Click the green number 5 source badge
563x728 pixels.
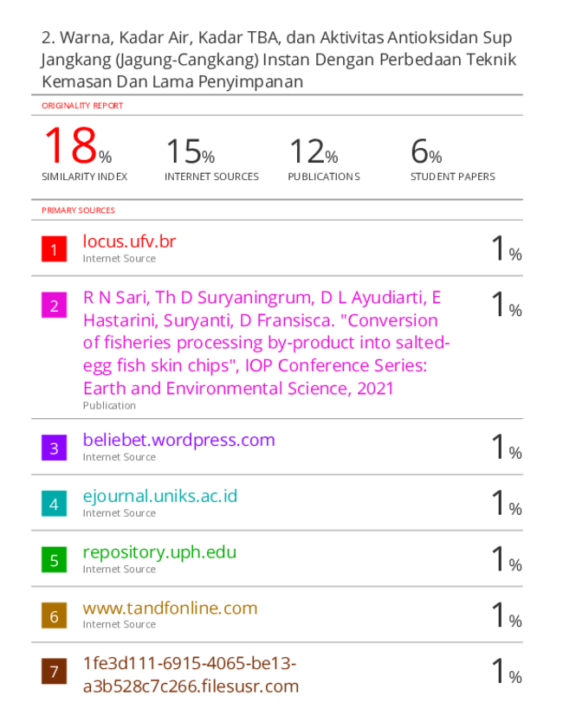click(x=54, y=559)
